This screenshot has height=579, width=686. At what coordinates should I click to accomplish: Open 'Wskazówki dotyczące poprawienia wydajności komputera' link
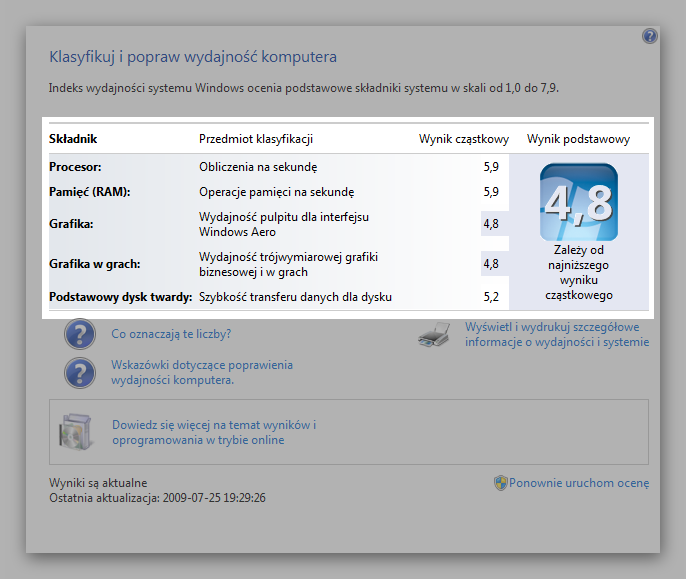click(202, 372)
